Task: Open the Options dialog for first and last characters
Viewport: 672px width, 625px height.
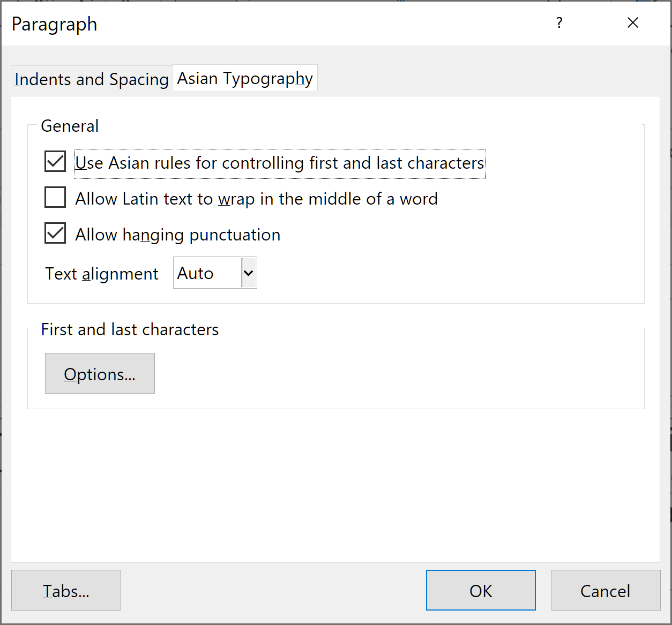Action: (x=100, y=373)
